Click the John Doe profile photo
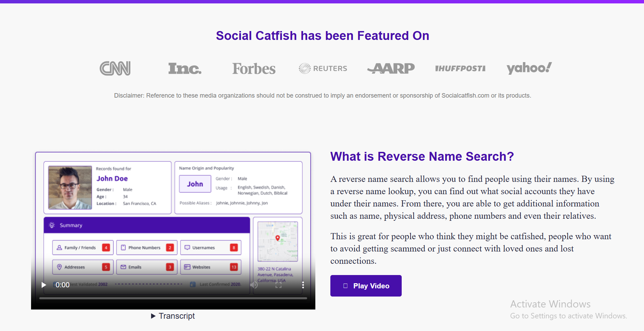The width and height of the screenshot is (644, 331). 70,187
